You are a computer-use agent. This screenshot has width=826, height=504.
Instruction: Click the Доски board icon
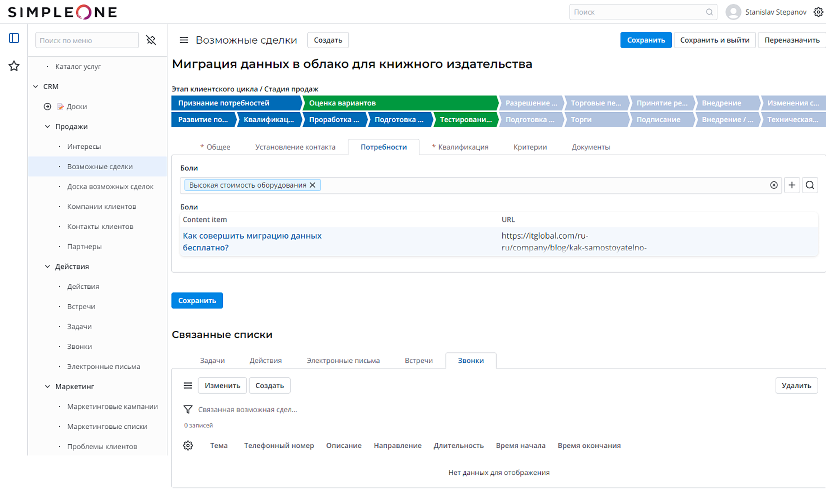[x=60, y=106]
